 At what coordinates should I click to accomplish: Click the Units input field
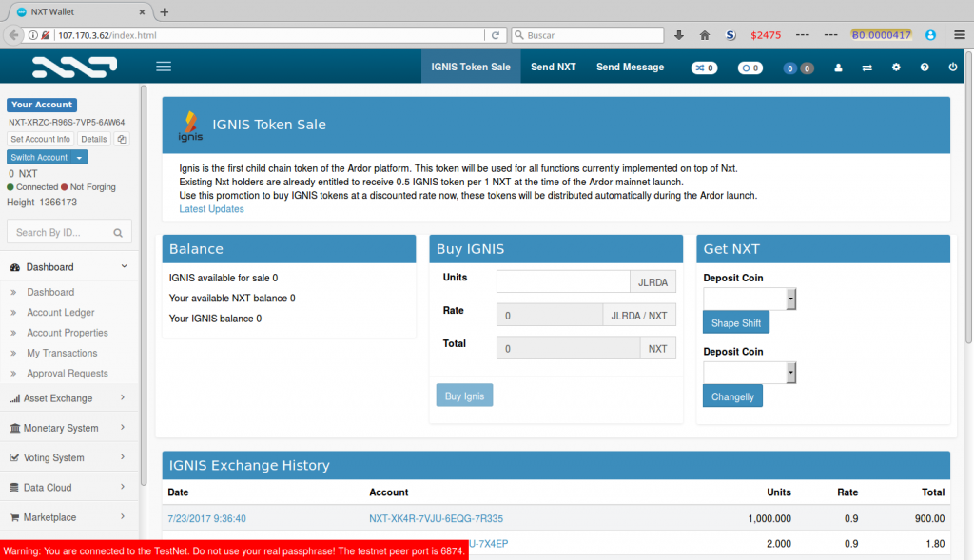[x=563, y=281]
